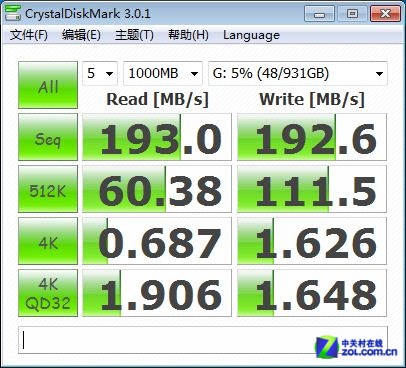
Task: Run all benchmarks with All button
Action: pyautogui.click(x=48, y=85)
